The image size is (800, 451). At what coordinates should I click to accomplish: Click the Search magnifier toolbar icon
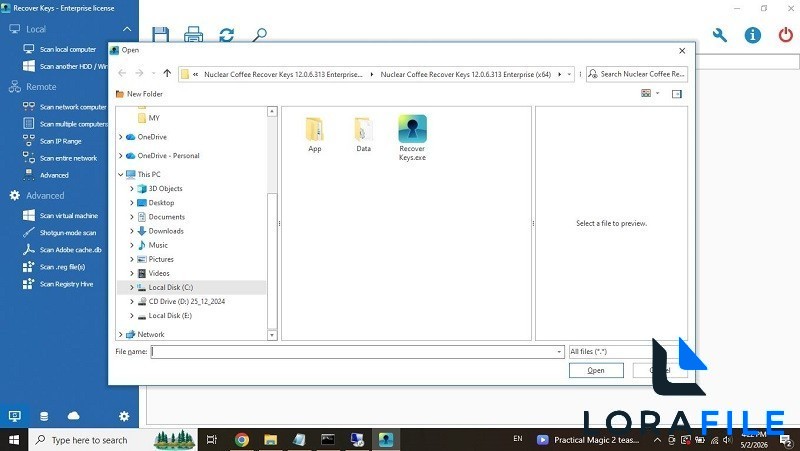point(259,35)
